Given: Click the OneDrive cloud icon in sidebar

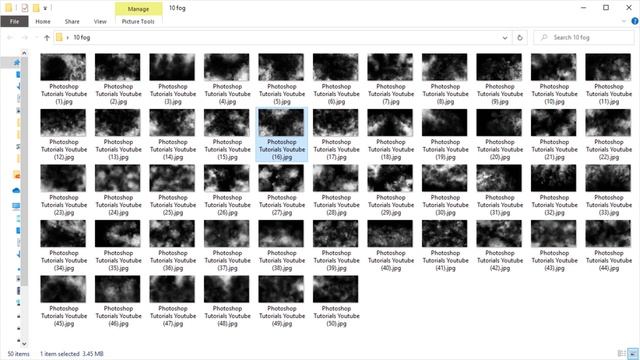Looking at the screenshot, I should (x=16, y=191).
